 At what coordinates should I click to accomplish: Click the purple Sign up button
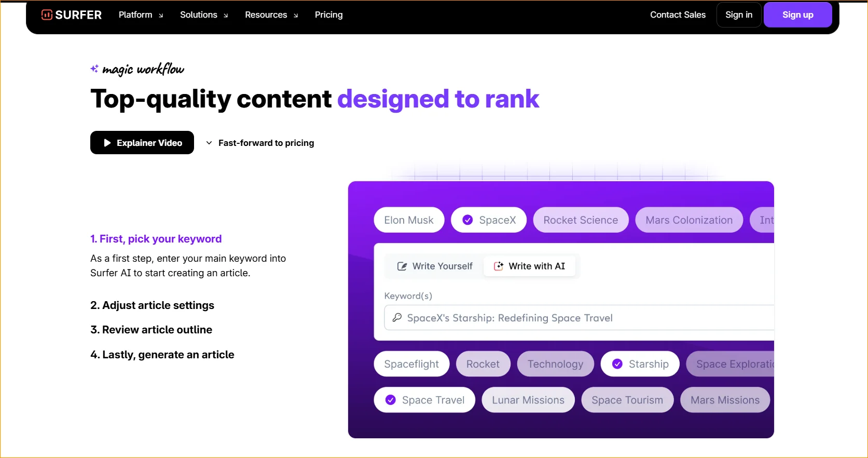tap(797, 15)
